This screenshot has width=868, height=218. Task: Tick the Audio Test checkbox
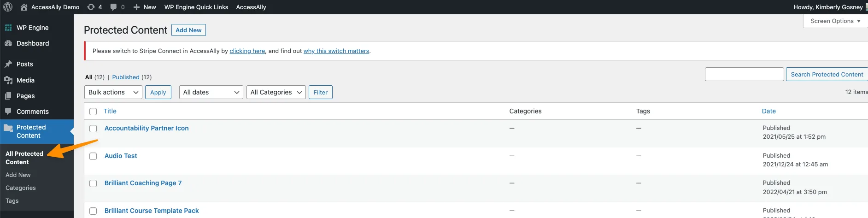pos(93,156)
